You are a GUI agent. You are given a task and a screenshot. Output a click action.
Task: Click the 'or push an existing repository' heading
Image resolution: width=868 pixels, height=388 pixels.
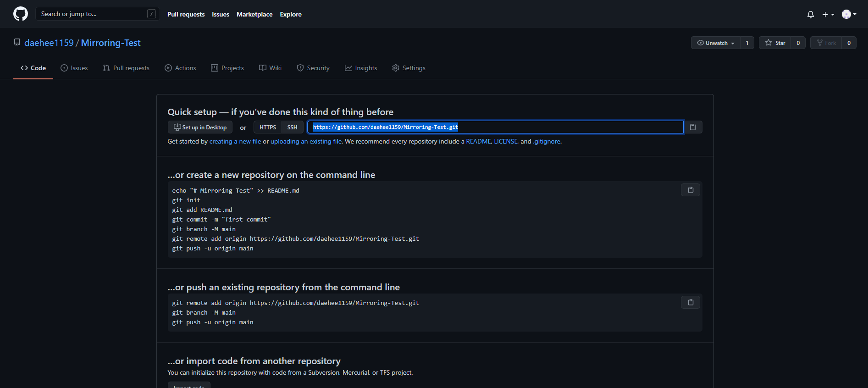click(x=284, y=287)
